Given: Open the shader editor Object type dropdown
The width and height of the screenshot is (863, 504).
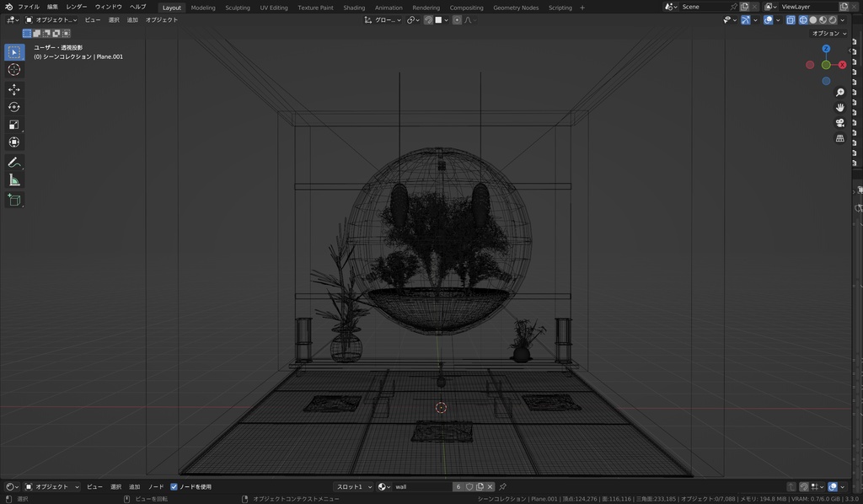Looking at the screenshot, I should coord(51,486).
